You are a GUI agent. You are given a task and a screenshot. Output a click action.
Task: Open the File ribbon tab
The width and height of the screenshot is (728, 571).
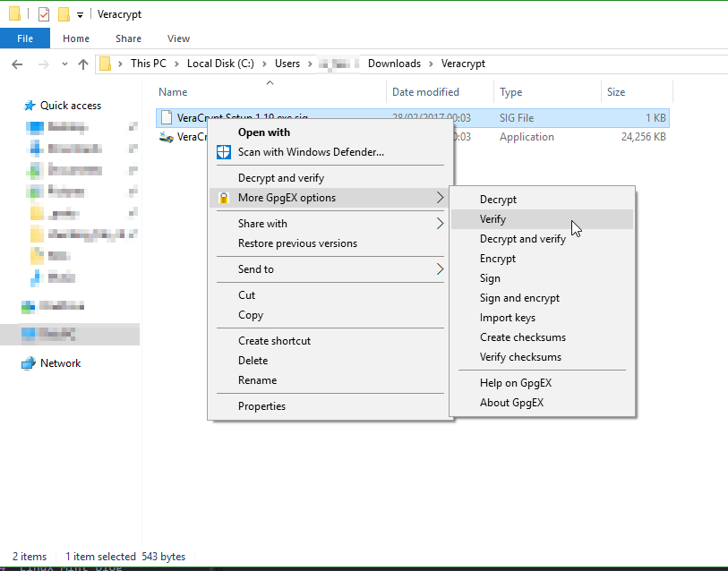pyautogui.click(x=25, y=38)
